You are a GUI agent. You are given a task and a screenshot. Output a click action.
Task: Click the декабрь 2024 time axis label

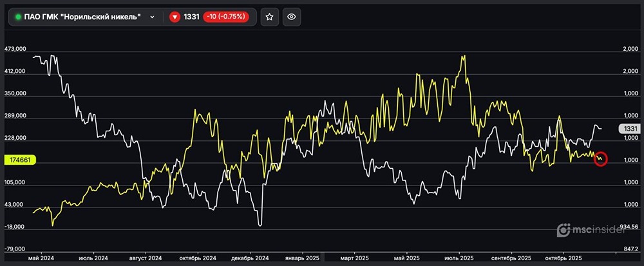250,258
